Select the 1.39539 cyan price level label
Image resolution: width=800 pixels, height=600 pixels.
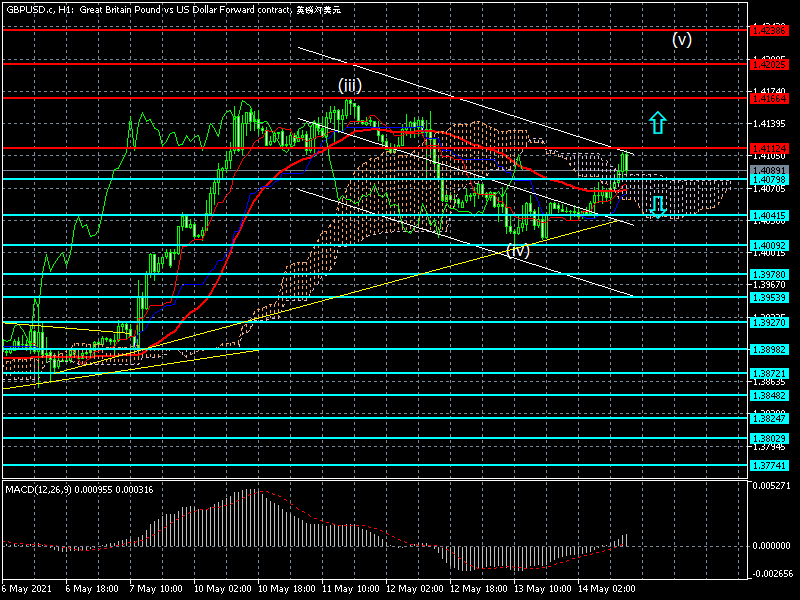click(769, 297)
